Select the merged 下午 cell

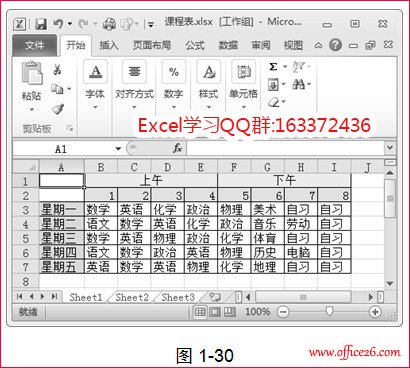tap(284, 181)
